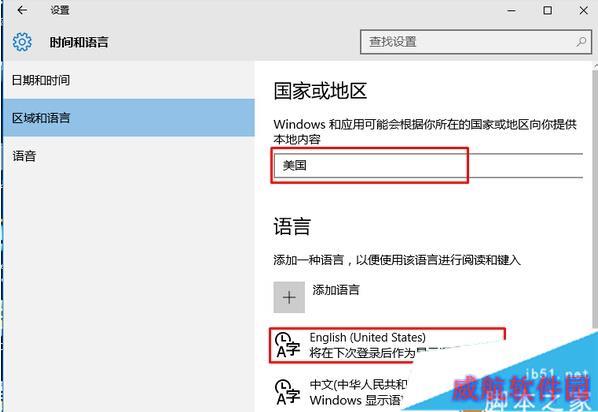Open the 日期和时间 section
The height and width of the screenshot is (412, 598).
click(129, 80)
